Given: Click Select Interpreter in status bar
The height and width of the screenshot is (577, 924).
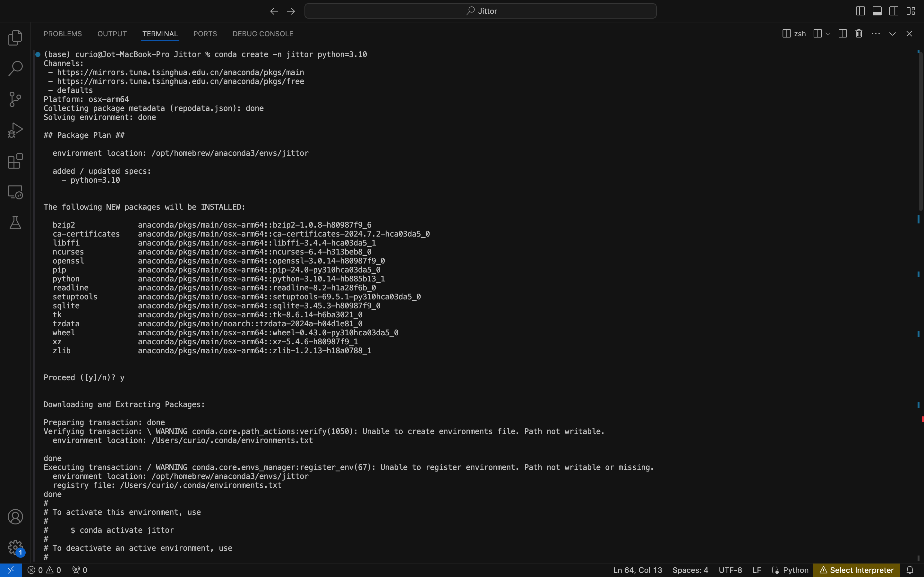Looking at the screenshot, I should coord(856,570).
